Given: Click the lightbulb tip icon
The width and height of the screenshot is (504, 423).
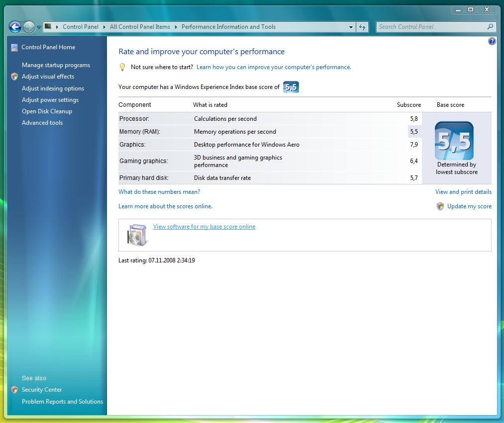Looking at the screenshot, I should [122, 67].
